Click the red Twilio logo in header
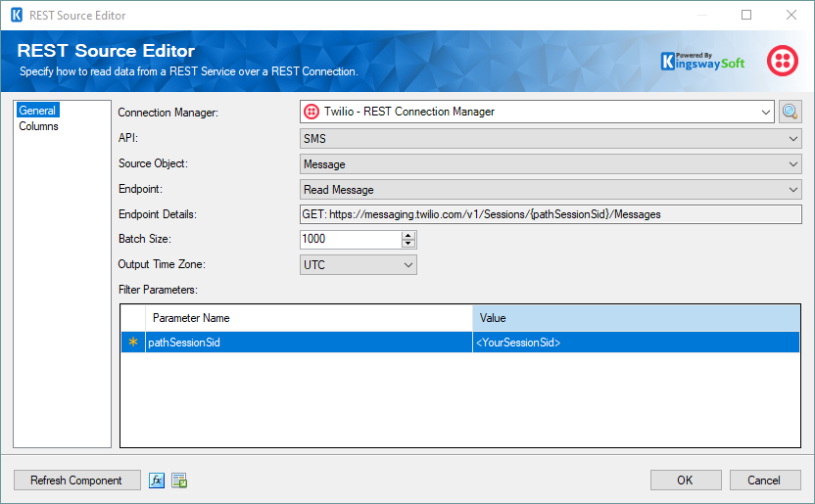The width and height of the screenshot is (815, 504). tap(783, 61)
